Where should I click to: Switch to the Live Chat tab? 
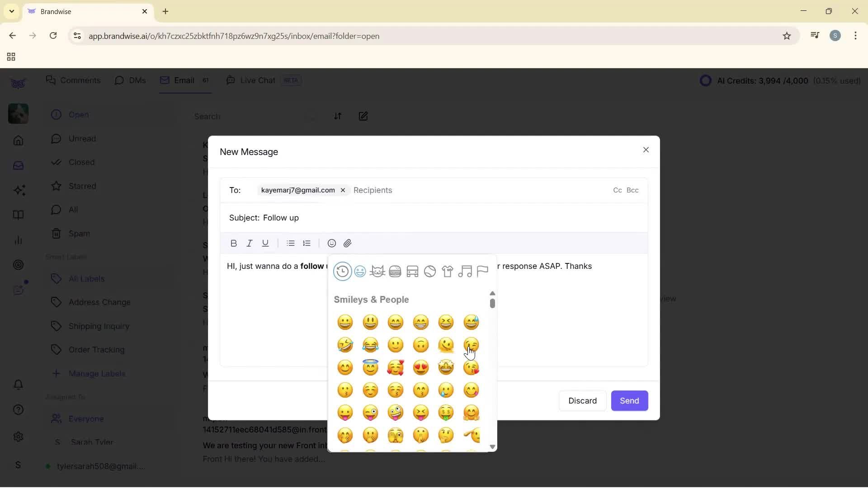tap(258, 80)
